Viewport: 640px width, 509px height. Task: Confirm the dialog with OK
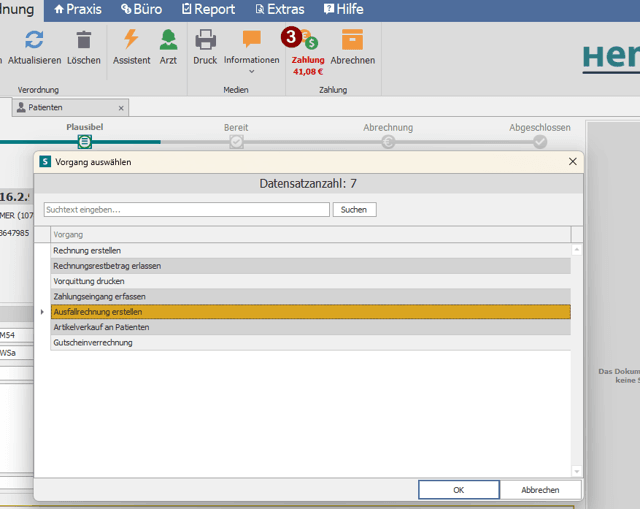tap(458, 490)
